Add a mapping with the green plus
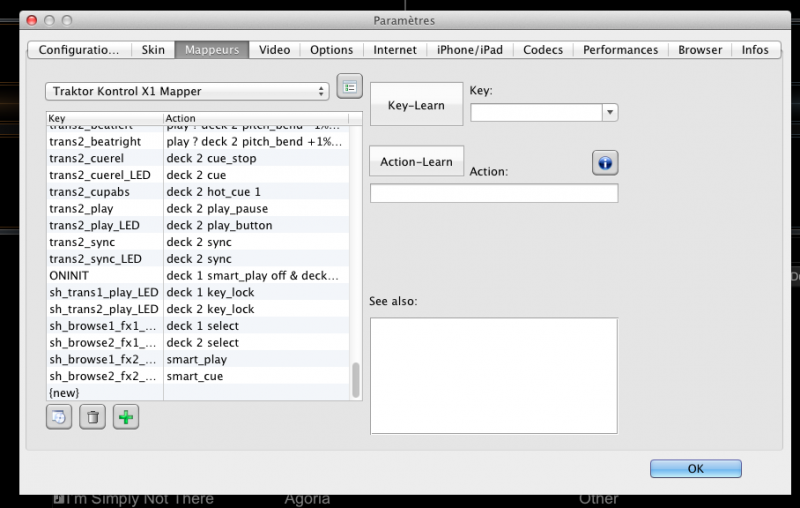 [x=126, y=417]
